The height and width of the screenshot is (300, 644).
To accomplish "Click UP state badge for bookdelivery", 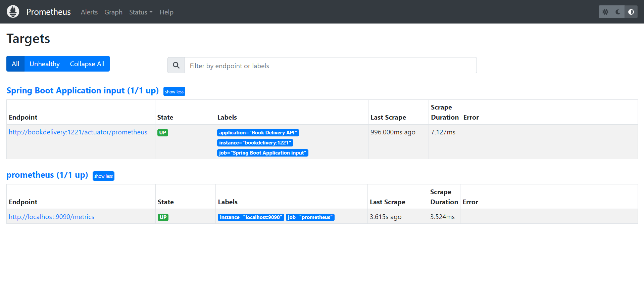I will click(163, 132).
